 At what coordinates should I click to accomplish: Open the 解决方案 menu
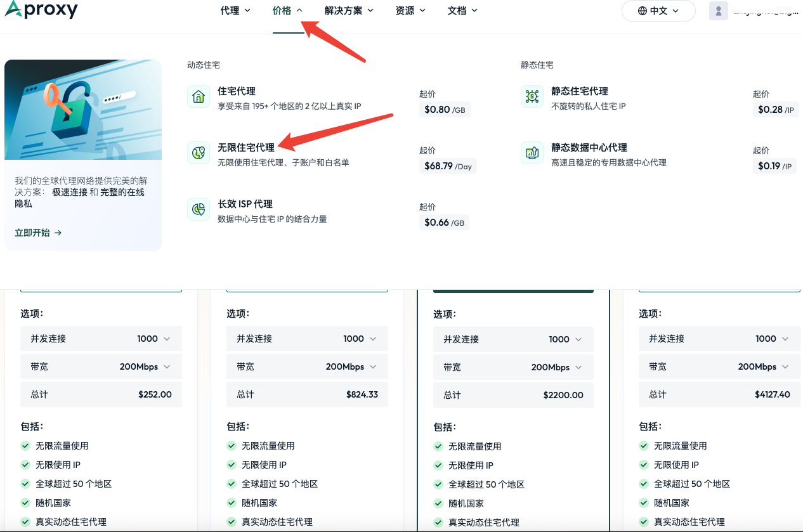point(349,10)
